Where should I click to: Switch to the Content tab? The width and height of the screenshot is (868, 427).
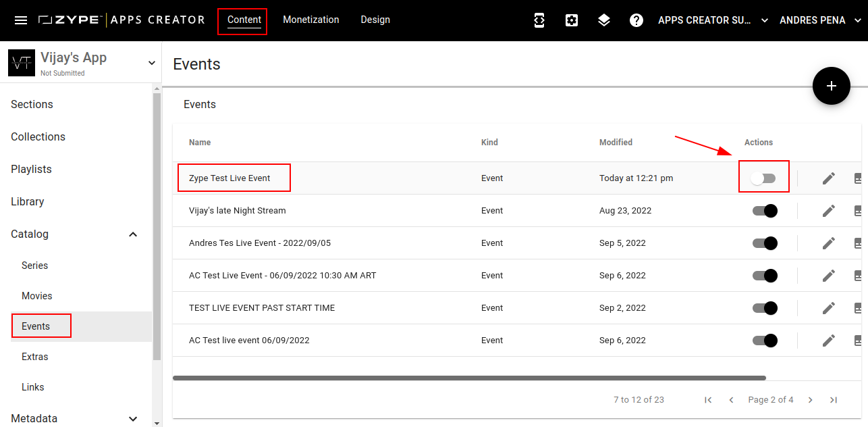point(244,20)
